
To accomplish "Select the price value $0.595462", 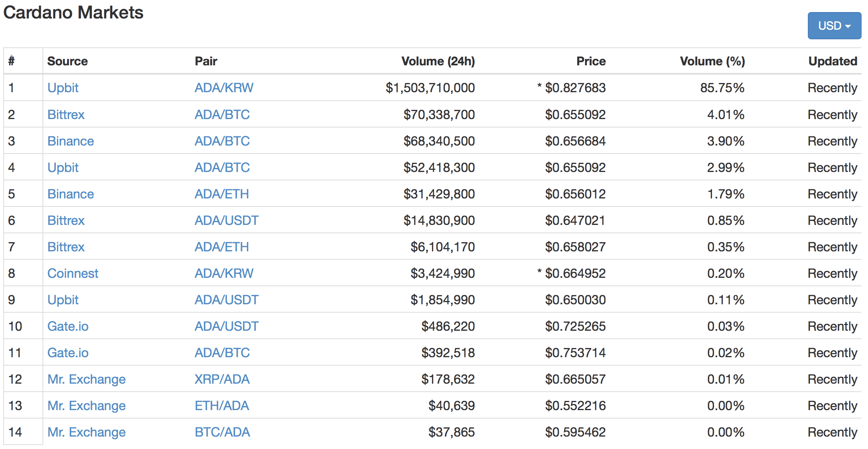I will coord(575,432).
